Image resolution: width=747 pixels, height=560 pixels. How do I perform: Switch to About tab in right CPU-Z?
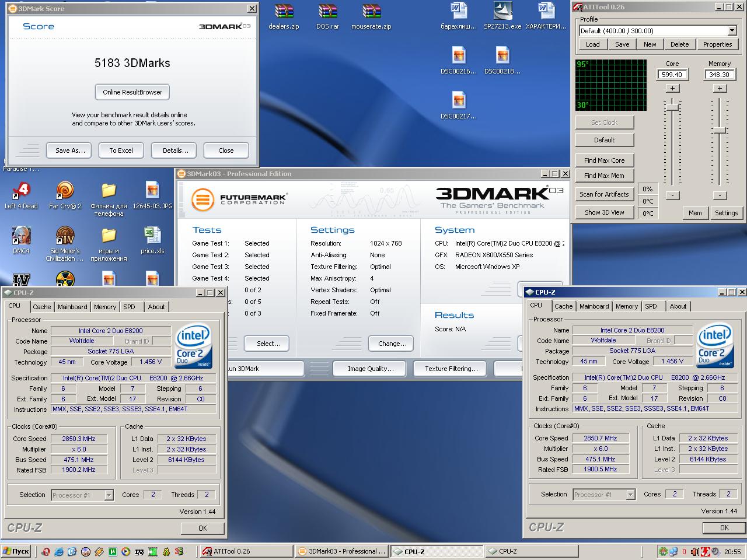pos(678,306)
